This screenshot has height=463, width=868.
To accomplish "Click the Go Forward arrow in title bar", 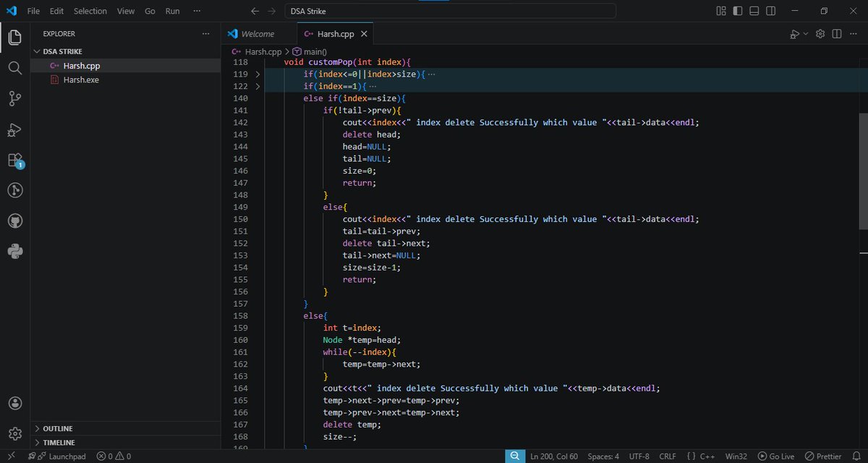I will click(271, 11).
